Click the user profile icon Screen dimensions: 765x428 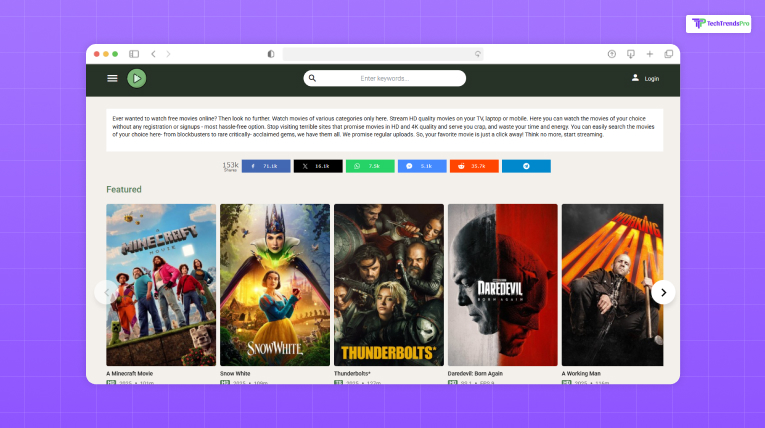635,78
